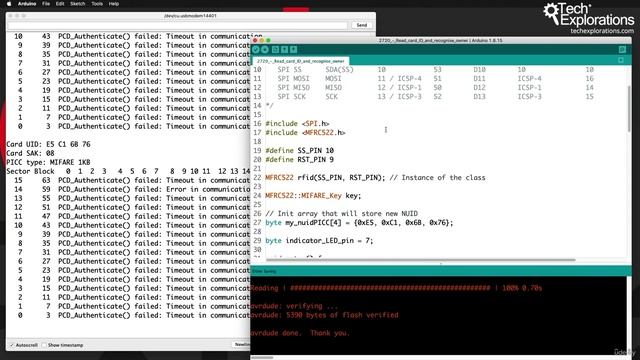Click the 'Error in communication' row for block 59

coord(132,189)
